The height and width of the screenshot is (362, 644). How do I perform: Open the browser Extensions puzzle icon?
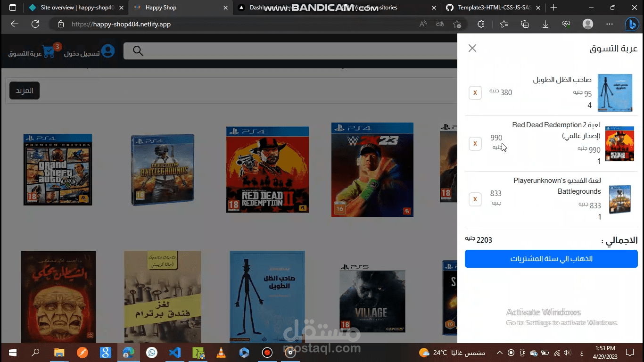(481, 24)
